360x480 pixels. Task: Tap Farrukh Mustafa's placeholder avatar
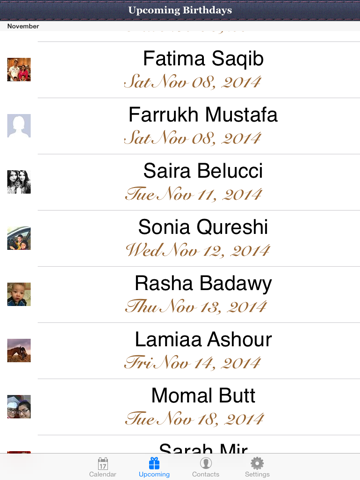click(x=19, y=126)
